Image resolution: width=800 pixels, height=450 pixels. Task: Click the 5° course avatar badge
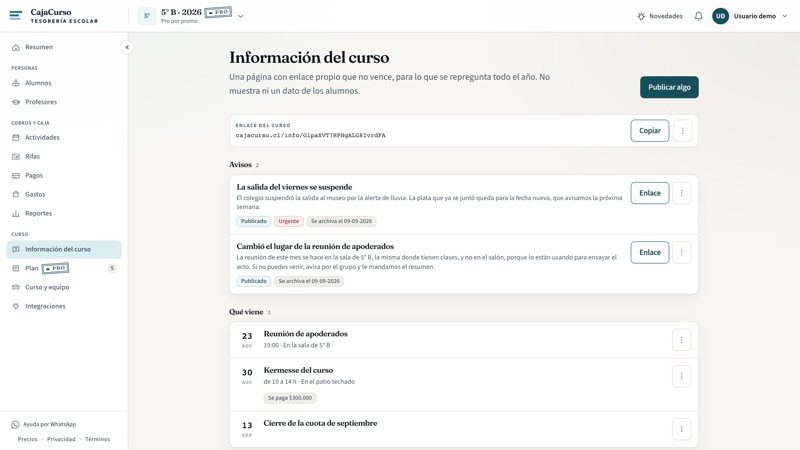[147, 16]
